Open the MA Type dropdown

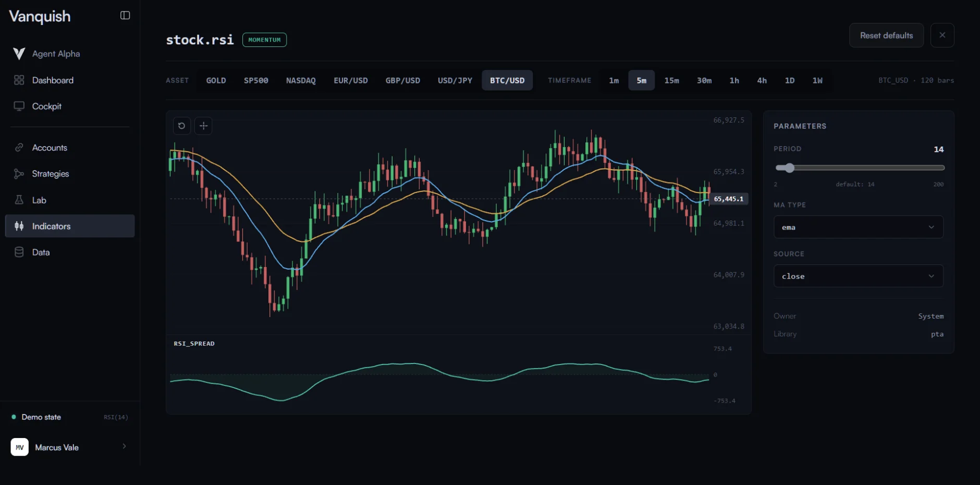pyautogui.click(x=859, y=227)
